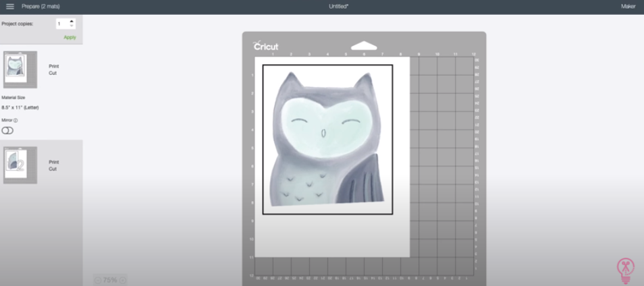Open the Mirror info icon
Viewport: 644px width, 286px height.
(x=16, y=121)
